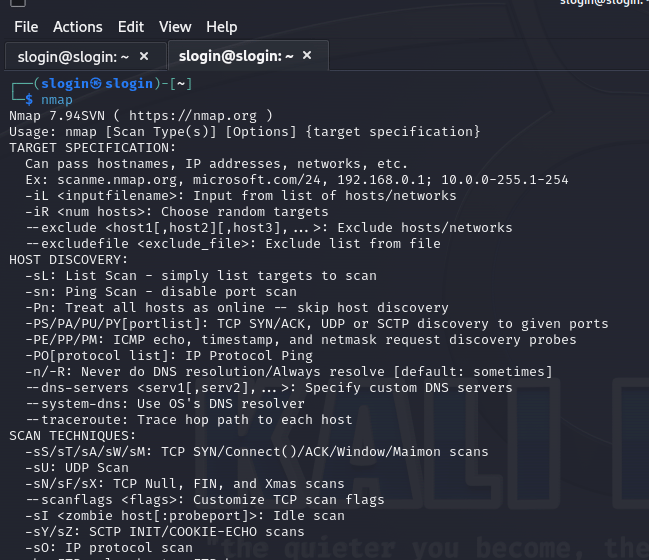Click the microsoft.com/24 example text

[257, 180]
